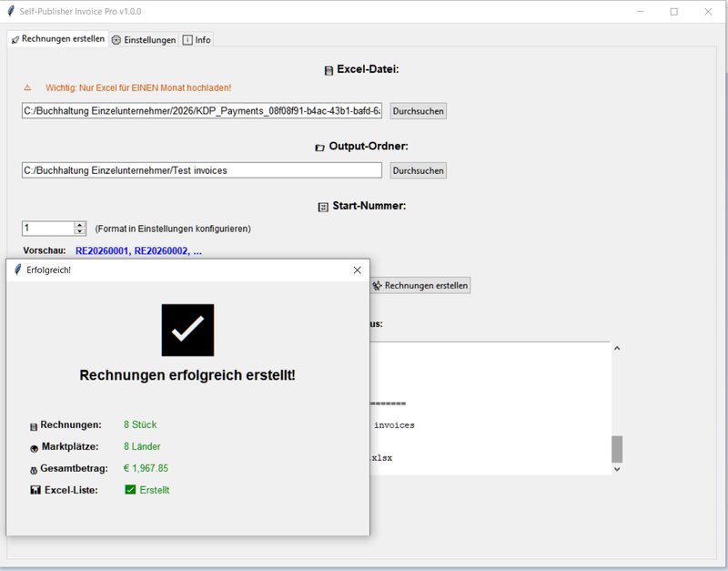Switch to the Einstellungen tab

point(144,40)
